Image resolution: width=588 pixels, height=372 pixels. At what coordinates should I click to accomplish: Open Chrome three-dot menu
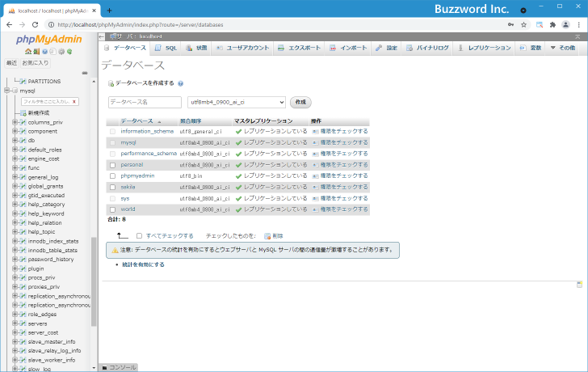click(578, 25)
